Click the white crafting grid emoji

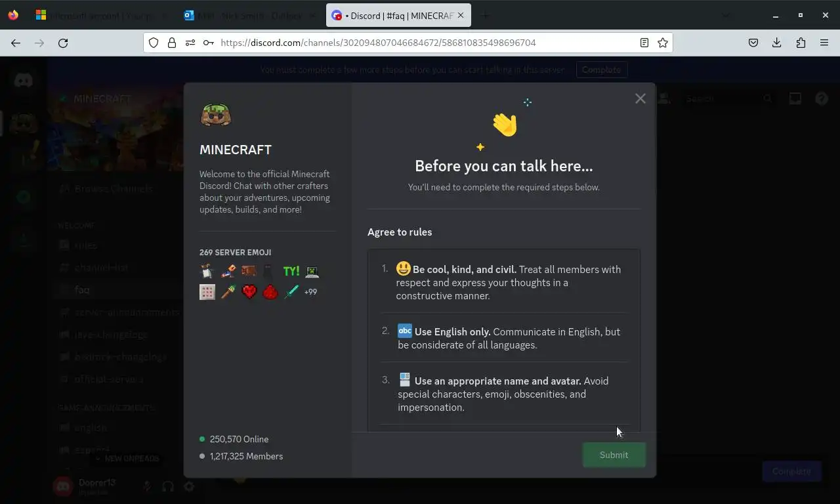coord(207,292)
